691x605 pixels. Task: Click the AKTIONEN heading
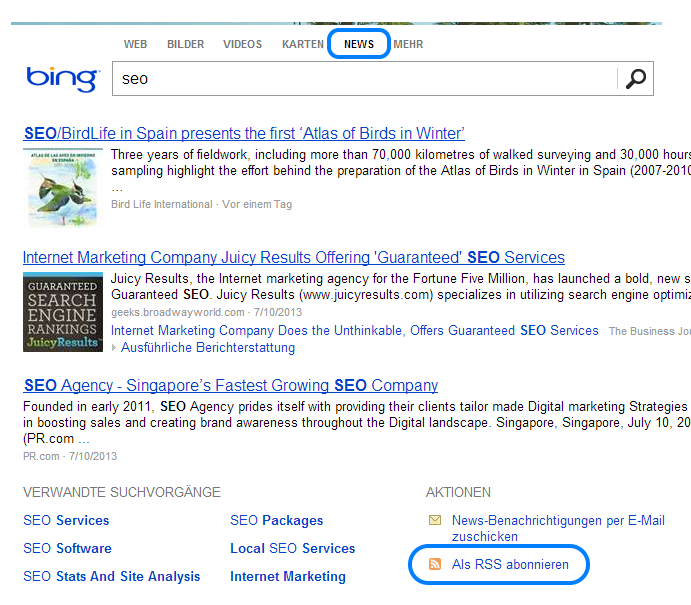458,492
